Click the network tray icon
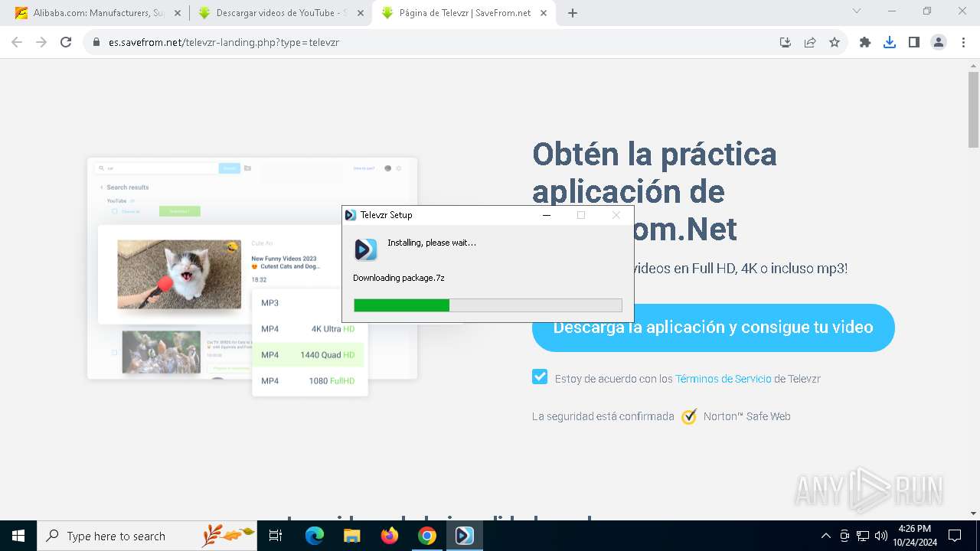Image resolution: width=980 pixels, height=551 pixels. point(863,536)
